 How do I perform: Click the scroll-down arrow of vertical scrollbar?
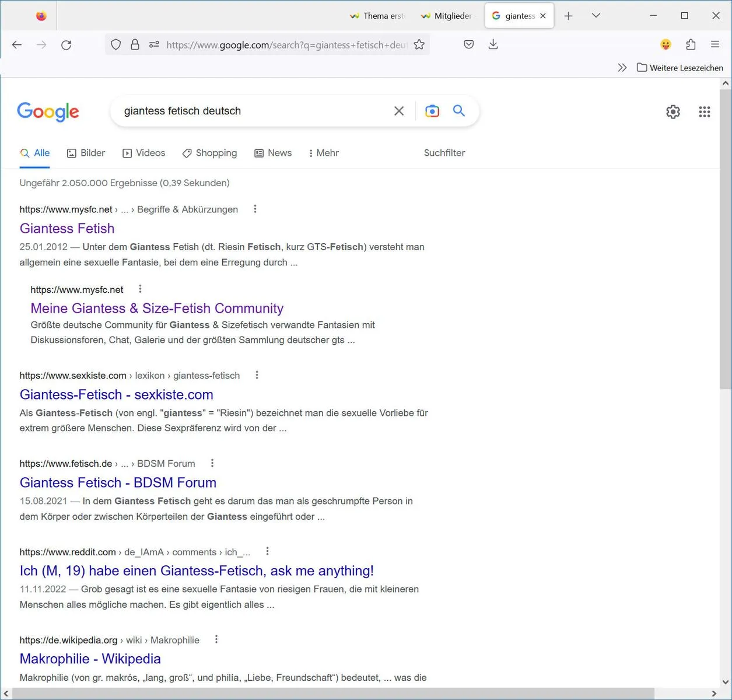coord(726,681)
